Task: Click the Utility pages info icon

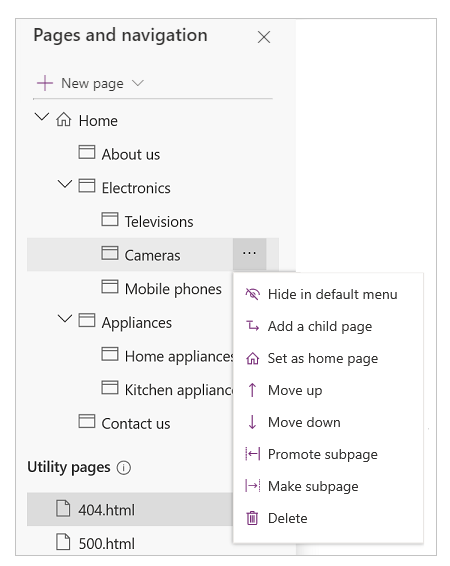Action: tap(124, 468)
